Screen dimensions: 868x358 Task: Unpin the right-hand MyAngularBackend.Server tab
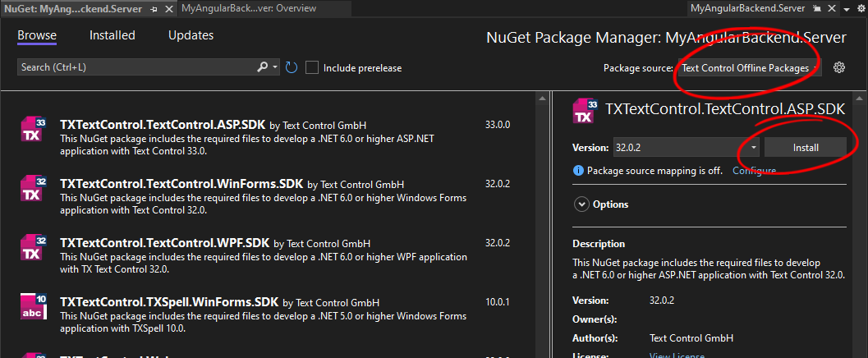[x=816, y=9]
